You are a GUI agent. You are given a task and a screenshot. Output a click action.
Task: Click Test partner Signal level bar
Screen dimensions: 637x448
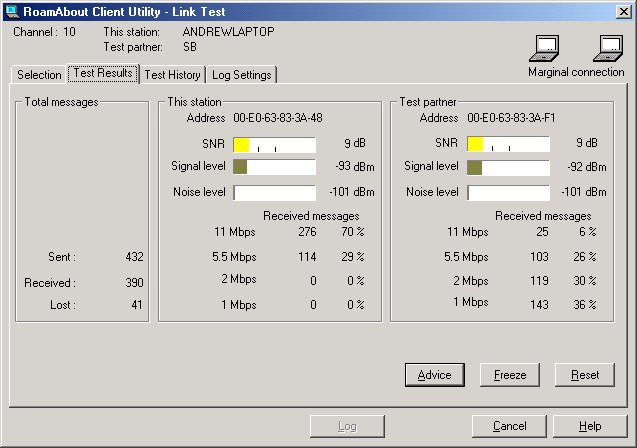point(474,167)
